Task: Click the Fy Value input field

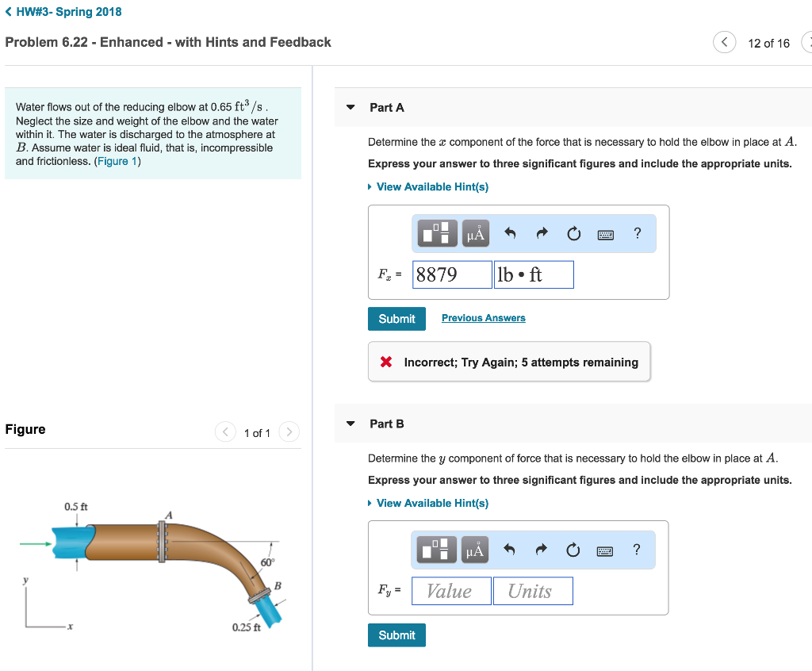Action: [451, 591]
